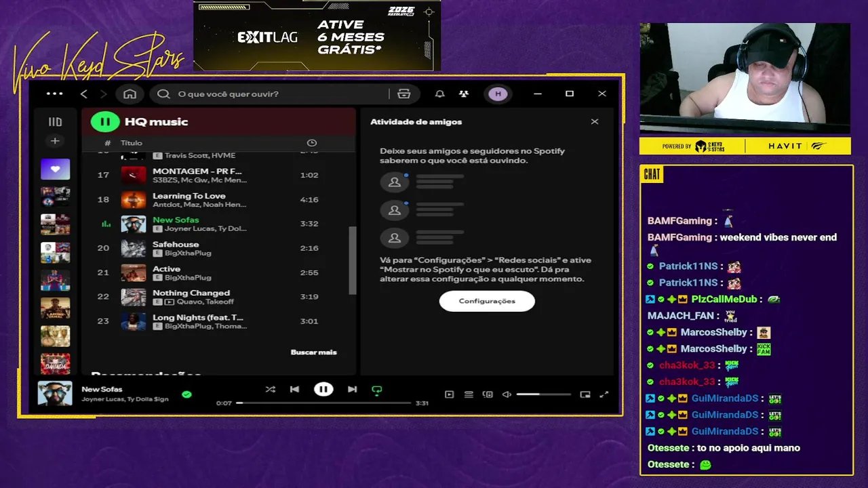The image size is (868, 488).
Task: Toggle shuffle
Action: [x=270, y=390]
